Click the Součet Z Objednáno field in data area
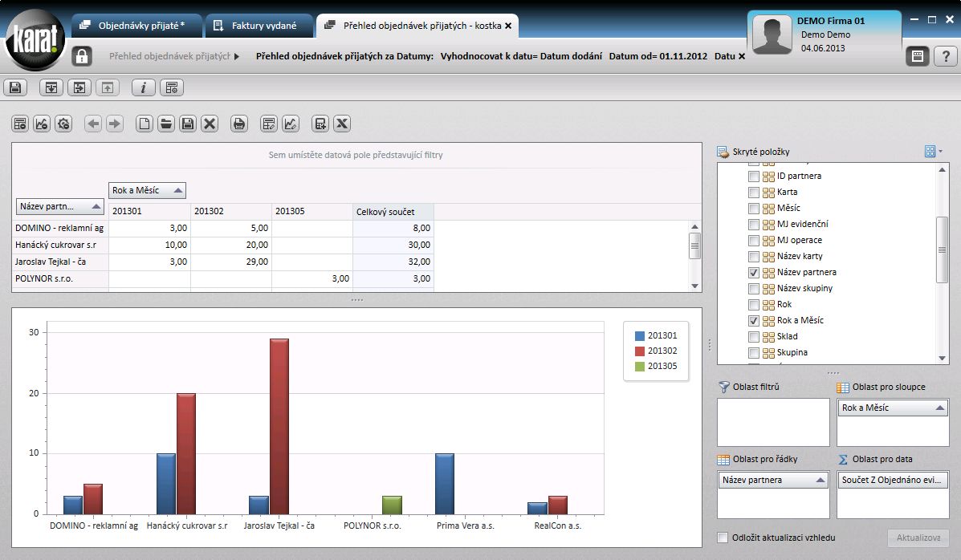961x560 pixels. tap(893, 480)
